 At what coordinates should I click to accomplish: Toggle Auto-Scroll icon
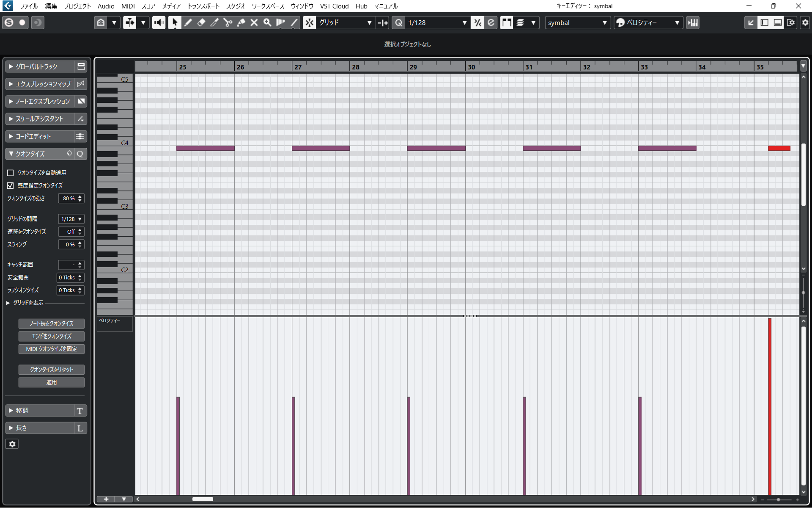130,23
